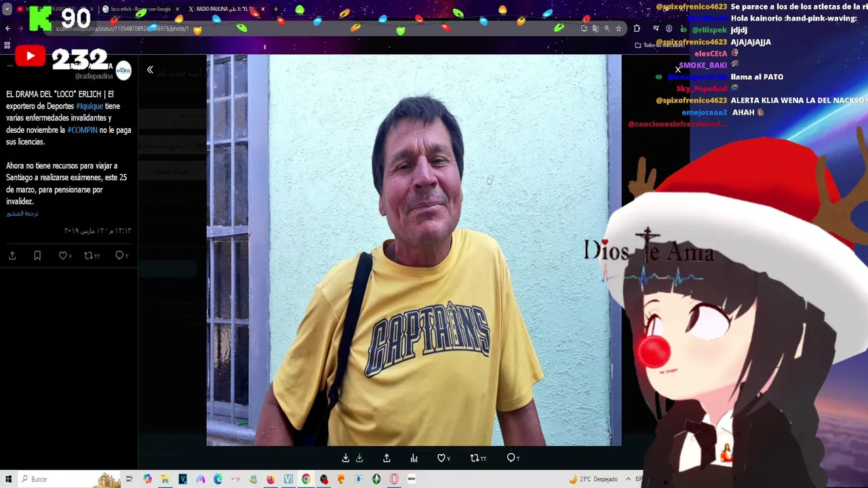This screenshot has height=488, width=868.
Task: Open the radiopaulina profile avatar
Action: point(123,70)
